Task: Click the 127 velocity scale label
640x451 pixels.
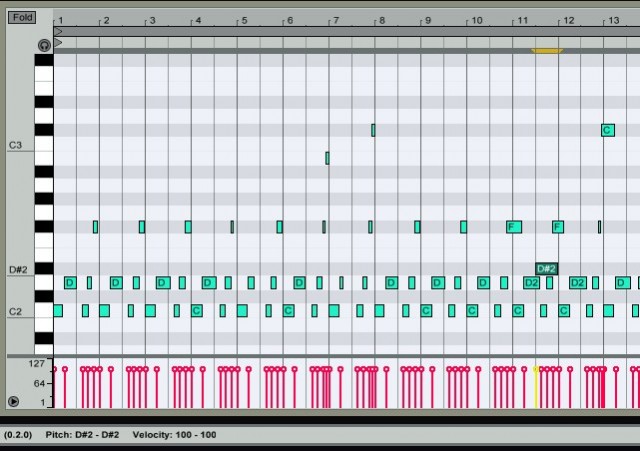Action: [x=36, y=364]
